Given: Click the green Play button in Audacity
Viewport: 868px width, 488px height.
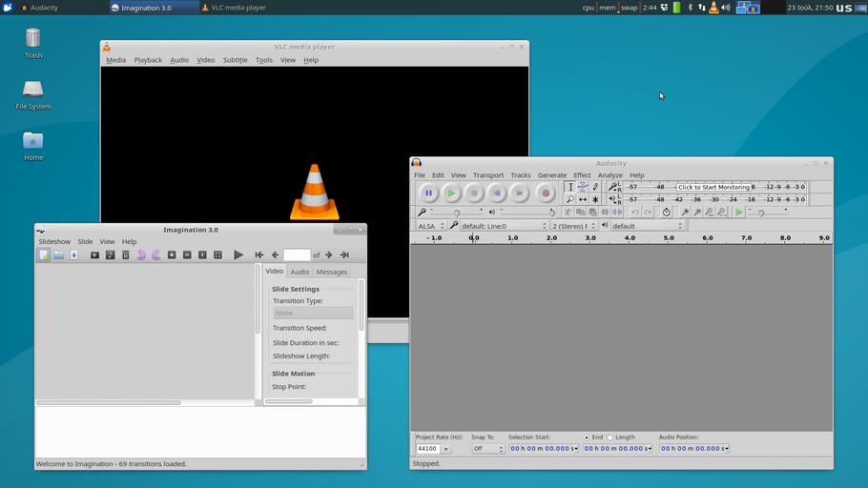Looking at the screenshot, I should click(451, 193).
